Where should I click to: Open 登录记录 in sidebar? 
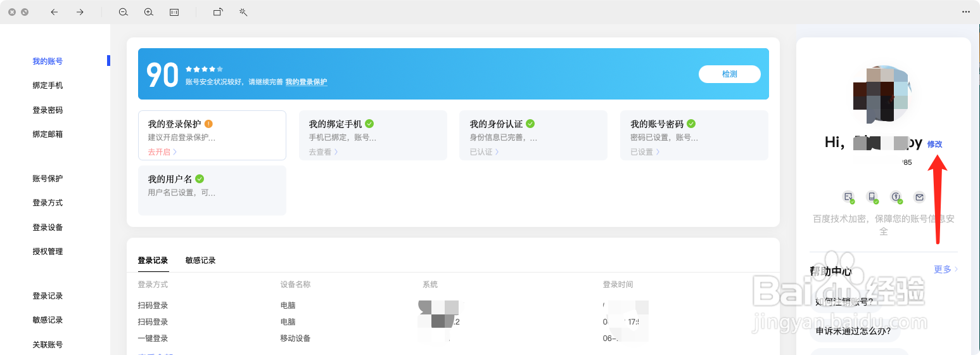pos(48,296)
